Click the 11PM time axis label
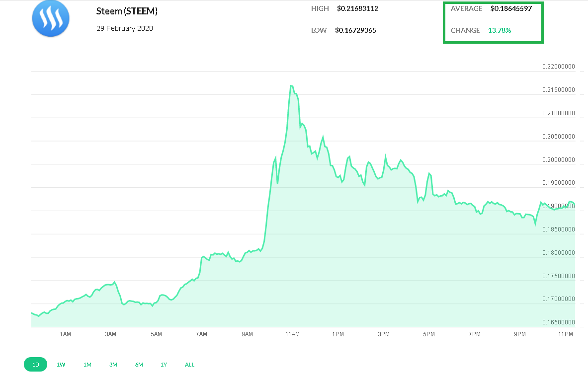The height and width of the screenshot is (379, 588). click(x=565, y=334)
